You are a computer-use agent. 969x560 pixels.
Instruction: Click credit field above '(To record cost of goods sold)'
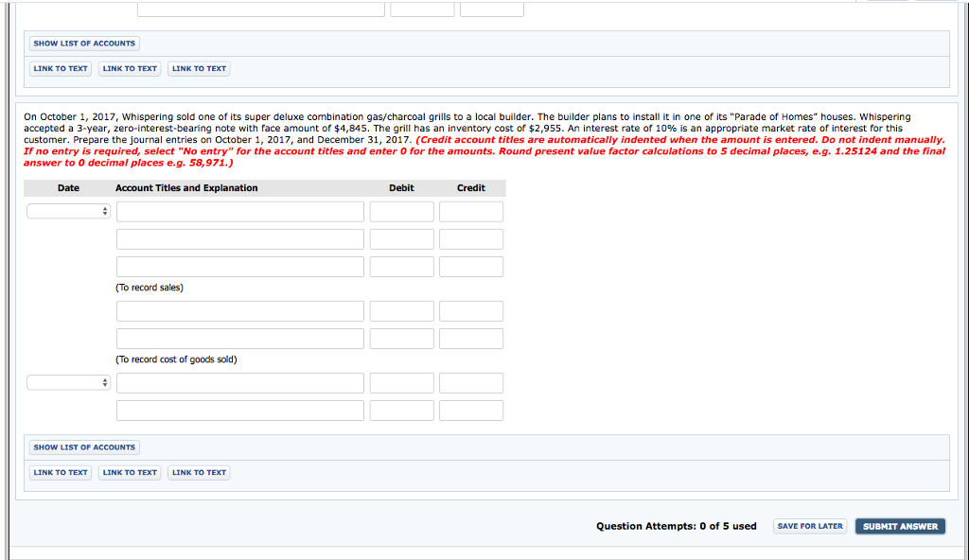(471, 339)
